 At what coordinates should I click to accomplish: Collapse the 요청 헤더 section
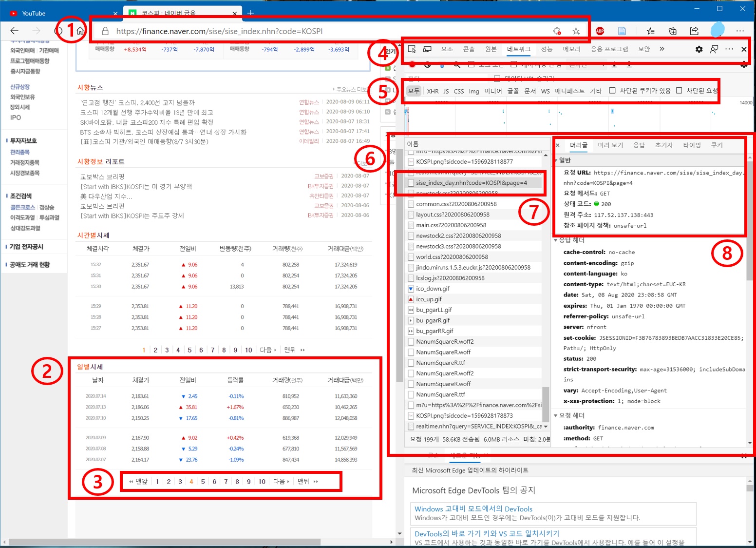pos(556,415)
